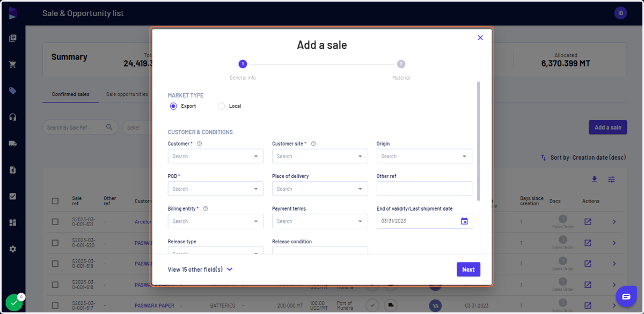The height and width of the screenshot is (314, 644).
Task: Open the Origin dropdown
Action: (x=425, y=156)
